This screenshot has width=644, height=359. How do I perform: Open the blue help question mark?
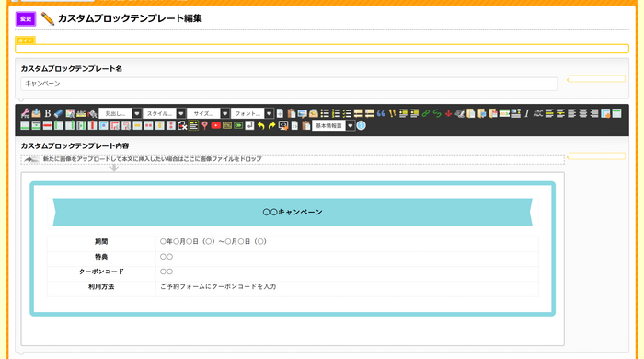(x=361, y=126)
